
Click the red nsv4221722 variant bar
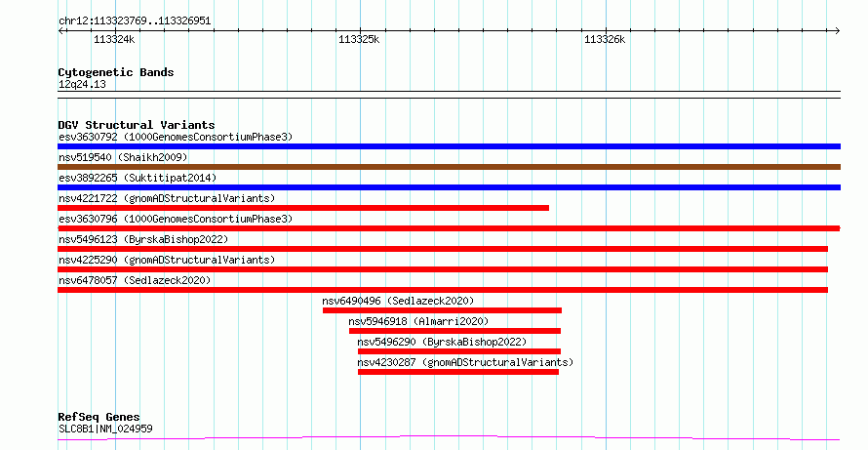tap(303, 208)
